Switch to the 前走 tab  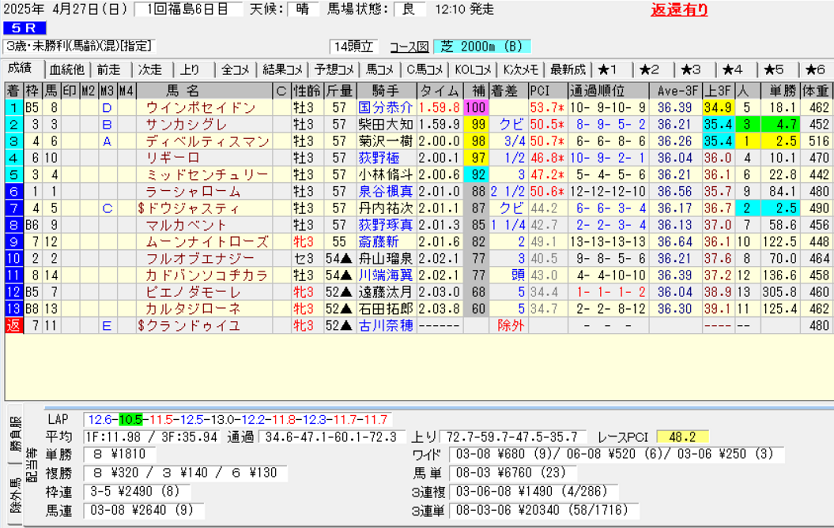tap(108, 69)
